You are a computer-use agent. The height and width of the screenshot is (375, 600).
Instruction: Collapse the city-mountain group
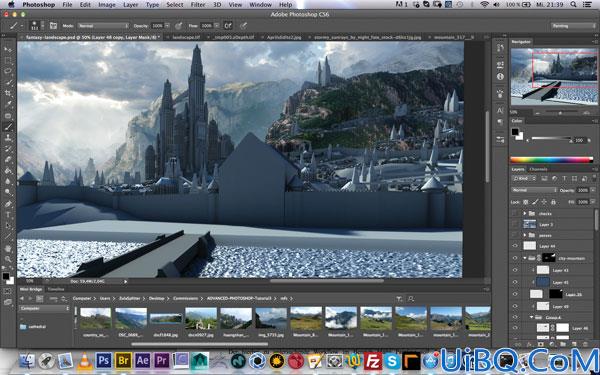point(525,258)
